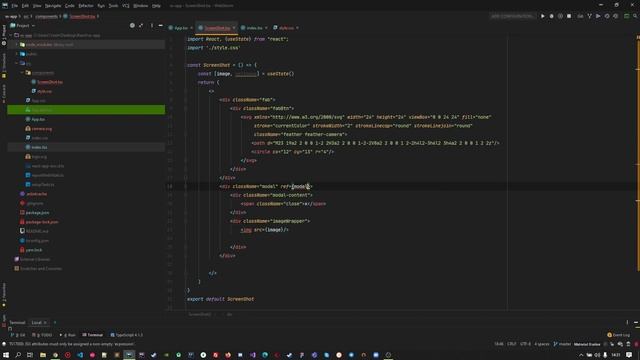Expand the node_modules folder in tree

[16, 44]
